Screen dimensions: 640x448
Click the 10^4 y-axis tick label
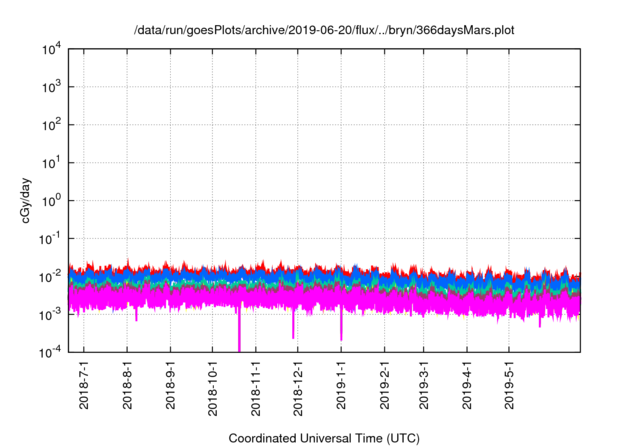(x=52, y=50)
